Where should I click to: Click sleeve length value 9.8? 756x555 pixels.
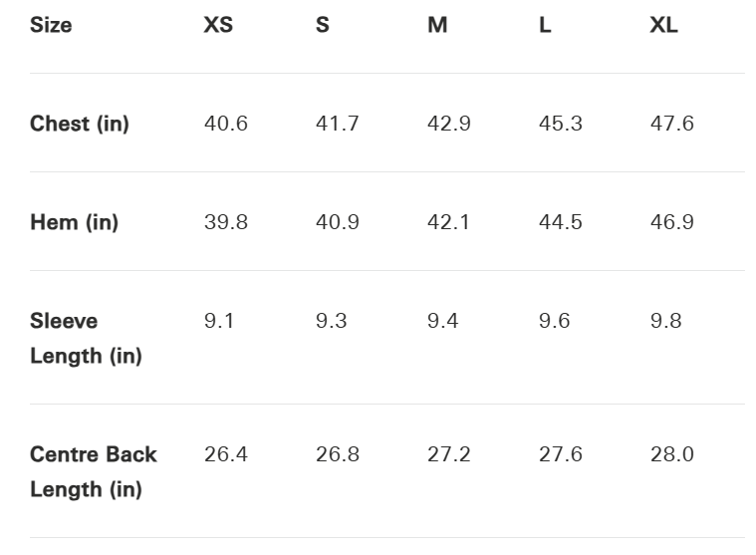[x=666, y=321]
